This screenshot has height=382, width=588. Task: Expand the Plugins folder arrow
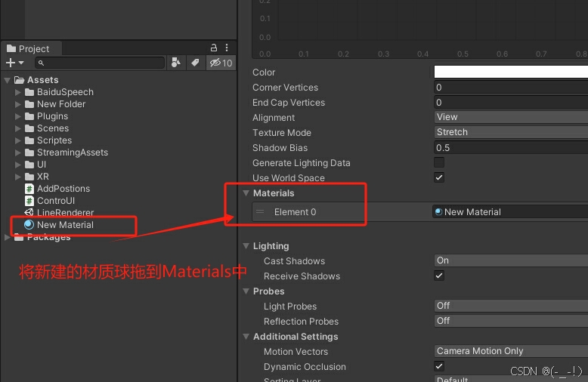click(x=17, y=116)
